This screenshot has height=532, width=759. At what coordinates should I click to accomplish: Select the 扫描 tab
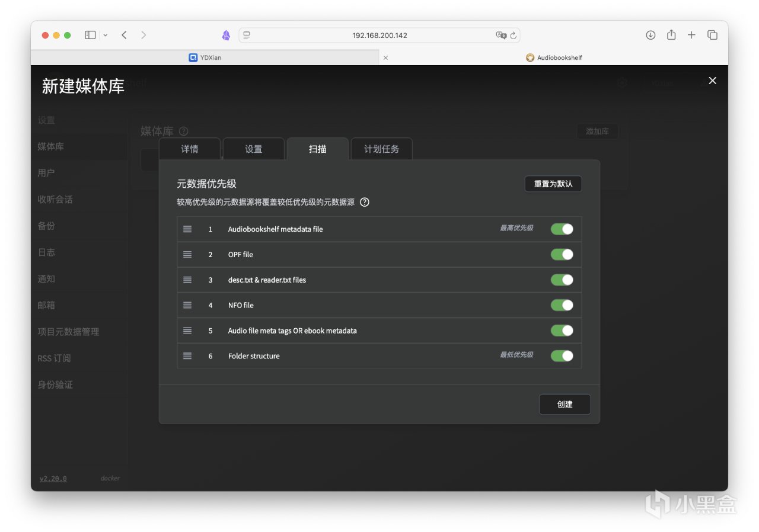tap(318, 149)
